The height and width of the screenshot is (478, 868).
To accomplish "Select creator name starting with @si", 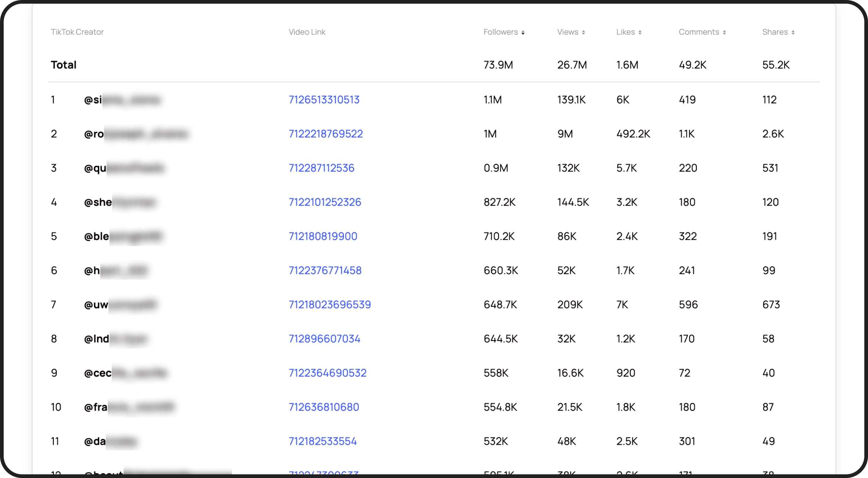I will tap(122, 100).
